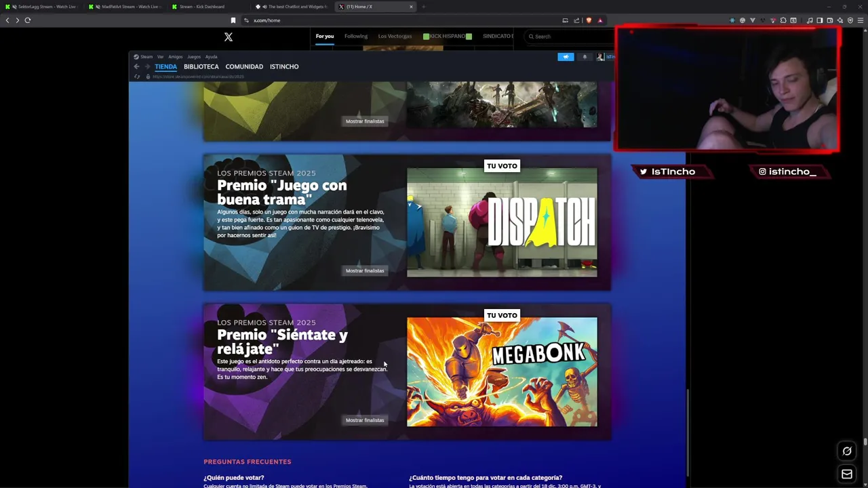Open the Grok icon at bottom right
868x488 pixels.
coord(847,451)
